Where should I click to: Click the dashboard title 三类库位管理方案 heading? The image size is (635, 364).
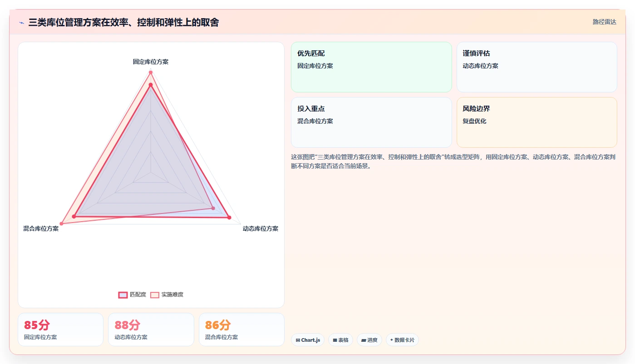point(123,22)
